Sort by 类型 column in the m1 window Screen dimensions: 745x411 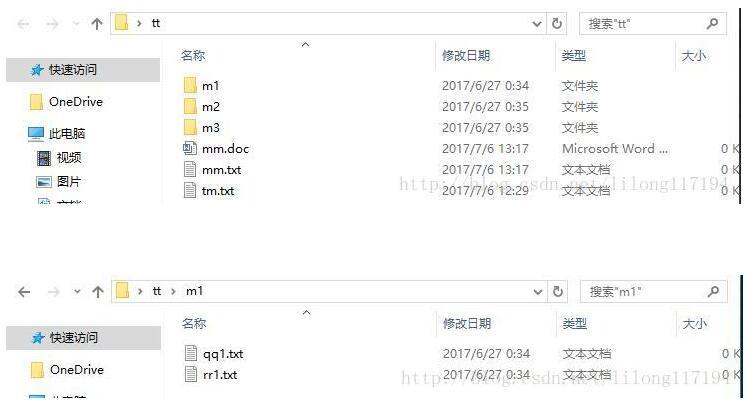click(x=574, y=324)
